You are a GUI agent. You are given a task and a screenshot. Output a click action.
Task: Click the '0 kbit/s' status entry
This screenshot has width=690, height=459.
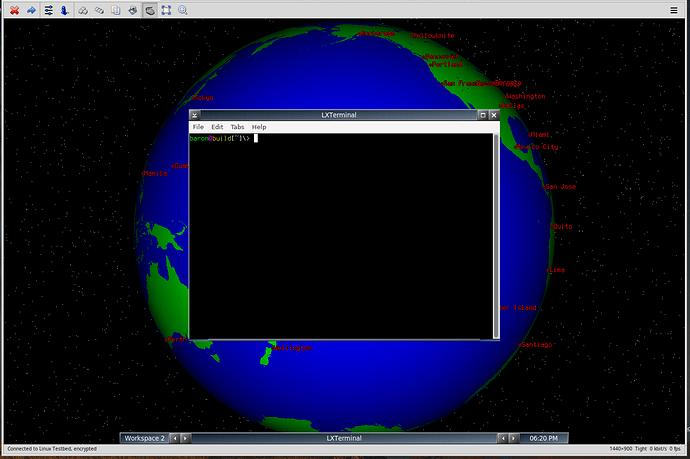point(658,449)
